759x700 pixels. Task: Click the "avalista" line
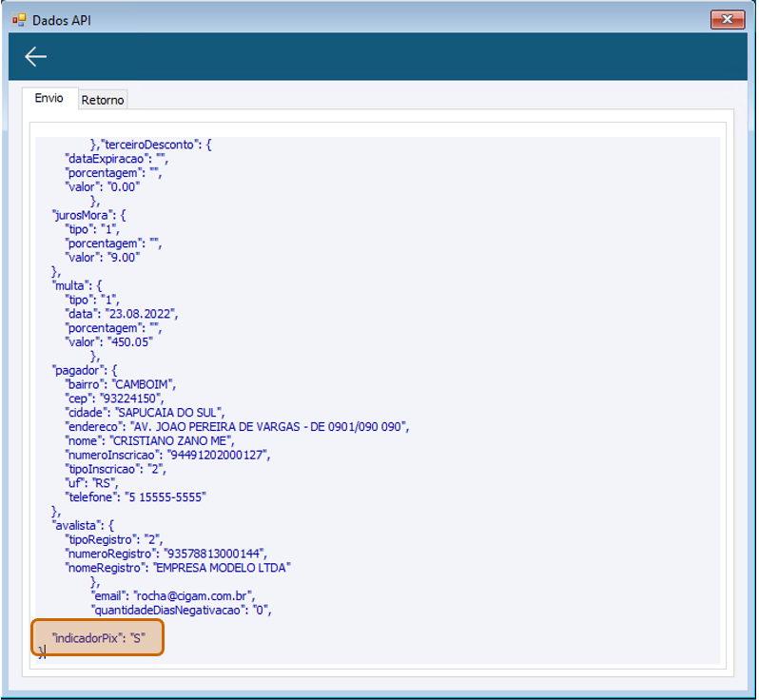point(83,526)
